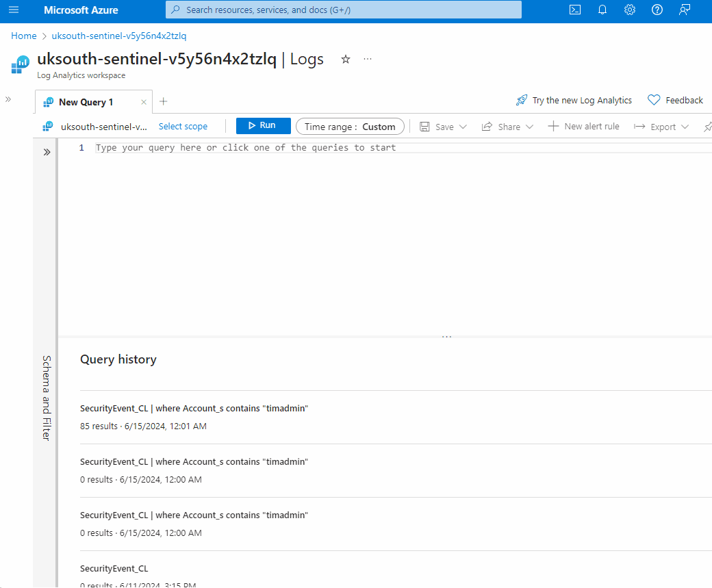The image size is (712, 588).
Task: Open the Help question mark menu
Action: click(x=657, y=10)
